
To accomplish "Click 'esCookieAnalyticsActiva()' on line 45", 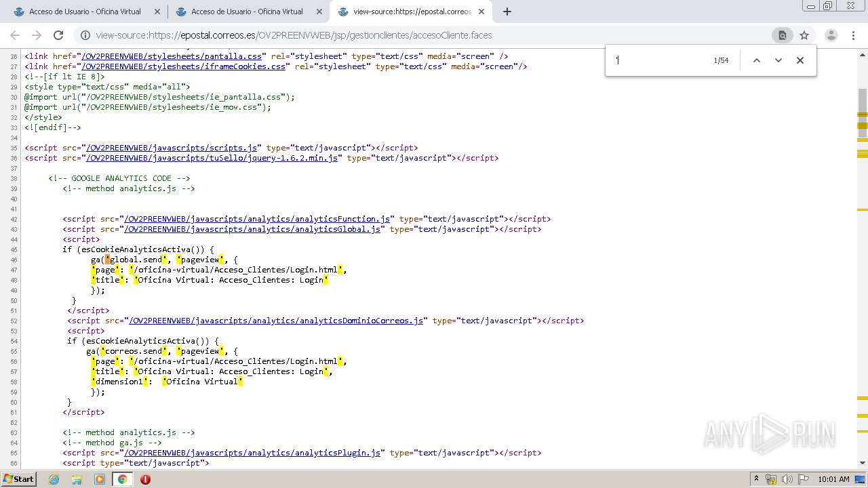I will click(x=143, y=249).
